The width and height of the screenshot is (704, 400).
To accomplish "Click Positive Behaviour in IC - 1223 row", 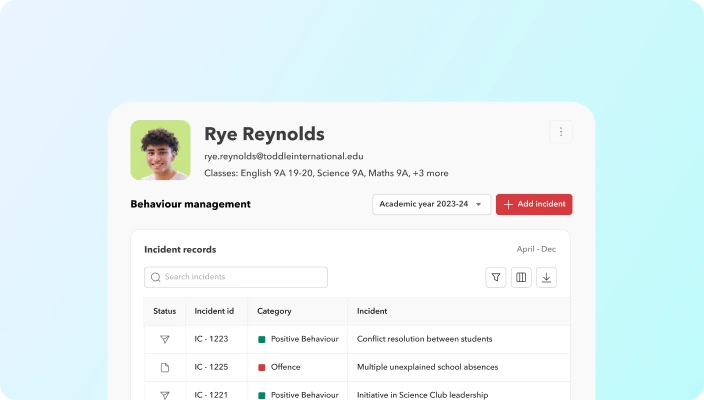I will pos(304,339).
